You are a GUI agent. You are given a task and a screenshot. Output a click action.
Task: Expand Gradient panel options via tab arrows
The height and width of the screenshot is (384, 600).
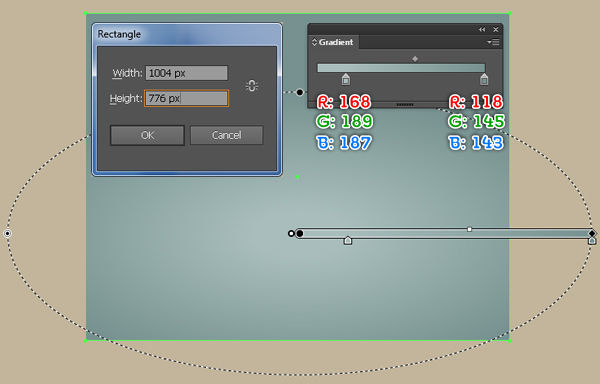tap(314, 42)
